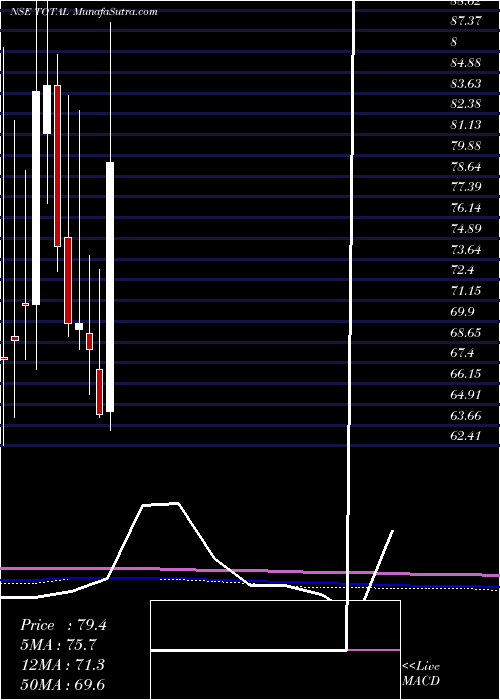500x700 pixels.
Task: Click the NSE TOTAL MunafaSutra.com chart title
Action: point(83,12)
